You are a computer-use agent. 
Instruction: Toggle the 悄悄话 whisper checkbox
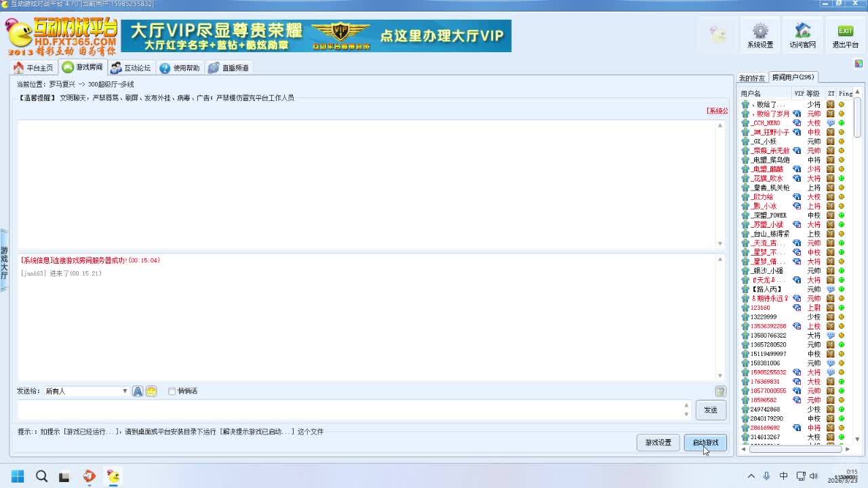click(x=172, y=391)
